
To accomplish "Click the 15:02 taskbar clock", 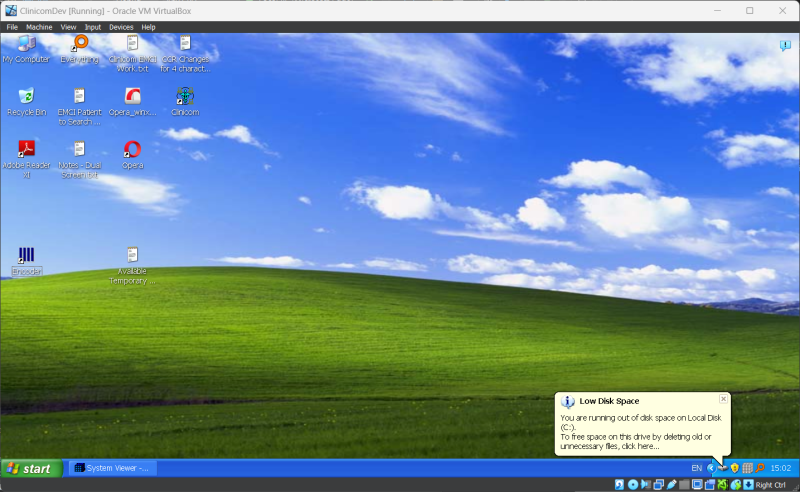I will click(x=781, y=468).
